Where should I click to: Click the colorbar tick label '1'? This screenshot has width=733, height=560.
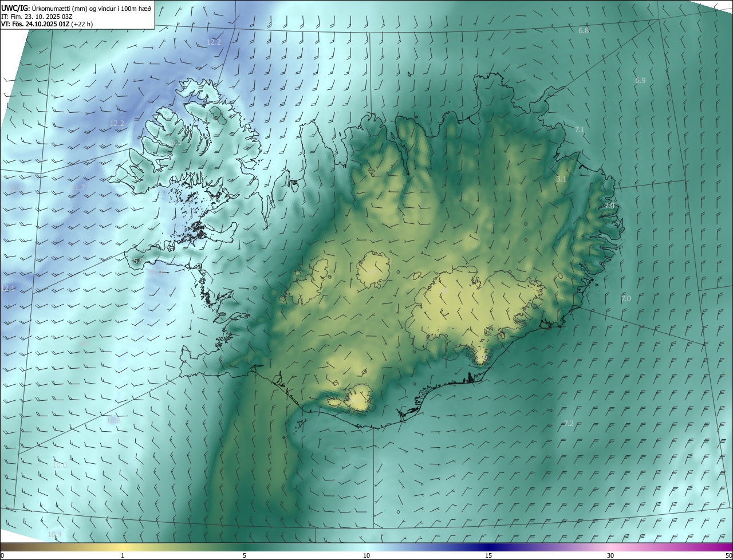click(x=123, y=555)
